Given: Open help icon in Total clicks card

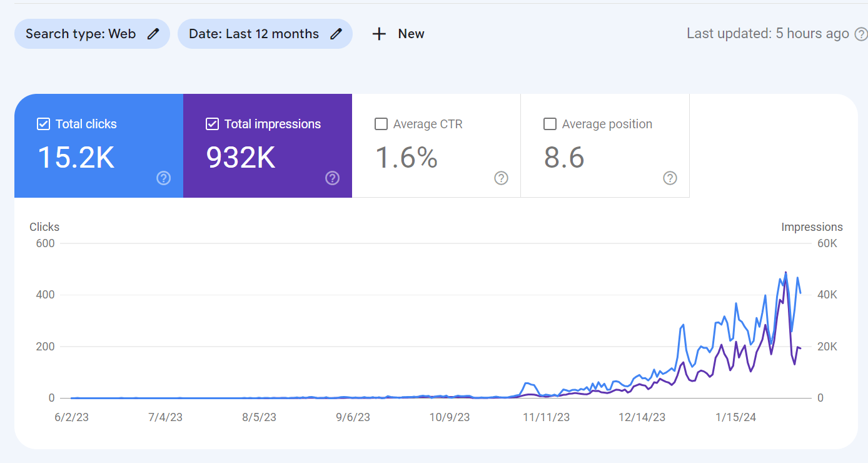Looking at the screenshot, I should [x=163, y=178].
